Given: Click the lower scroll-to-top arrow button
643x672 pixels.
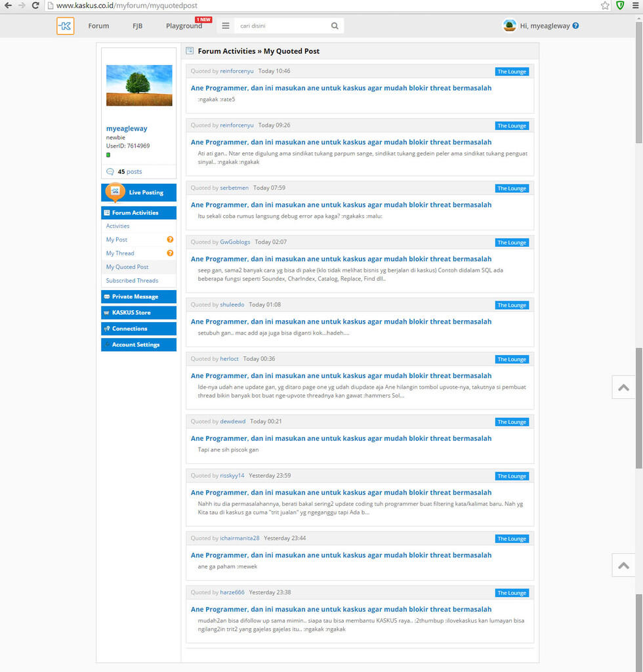Looking at the screenshot, I should pos(623,565).
